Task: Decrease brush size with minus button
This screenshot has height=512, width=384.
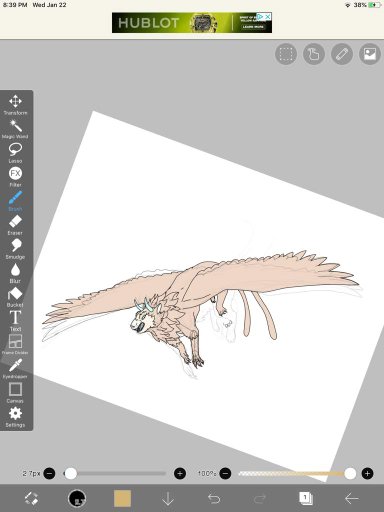Action: pos(49,473)
